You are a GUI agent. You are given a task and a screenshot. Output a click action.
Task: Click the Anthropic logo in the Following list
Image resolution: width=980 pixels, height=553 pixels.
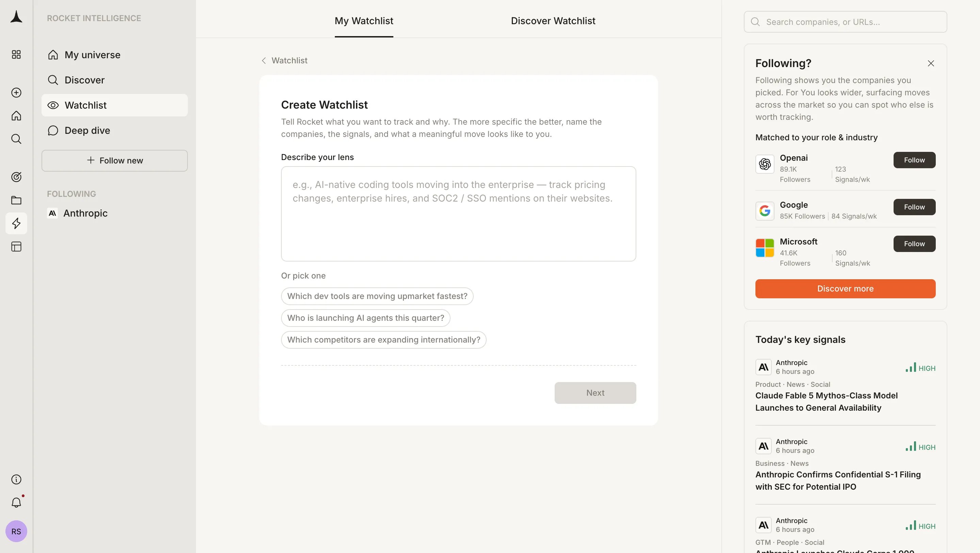click(x=52, y=213)
